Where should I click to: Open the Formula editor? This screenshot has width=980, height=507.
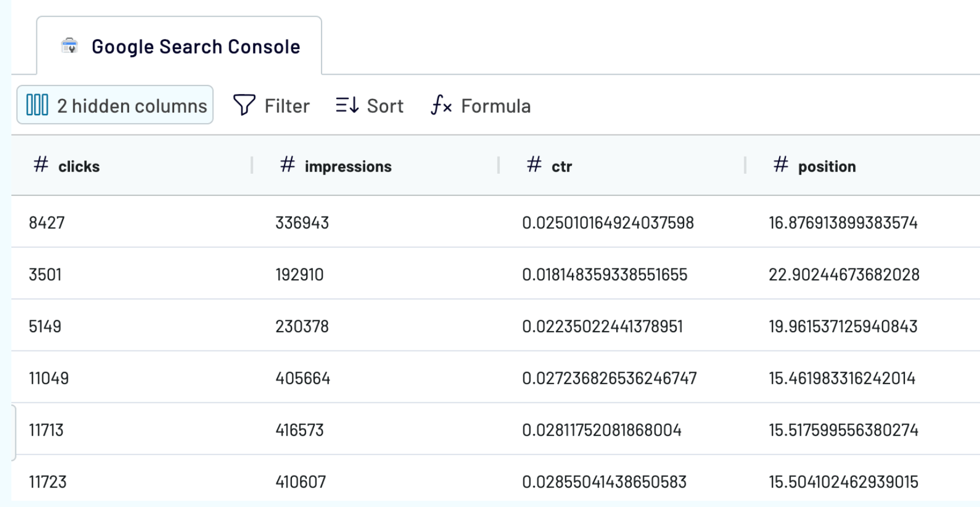(x=495, y=106)
